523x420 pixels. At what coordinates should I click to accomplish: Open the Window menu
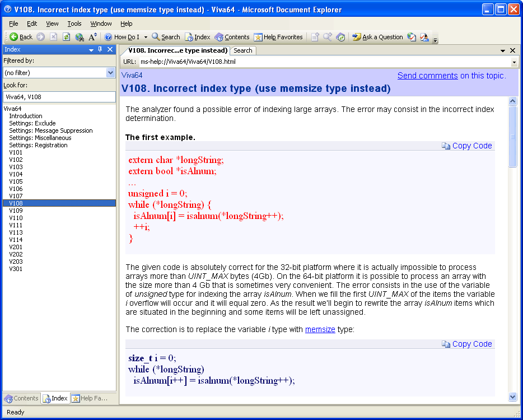click(101, 24)
